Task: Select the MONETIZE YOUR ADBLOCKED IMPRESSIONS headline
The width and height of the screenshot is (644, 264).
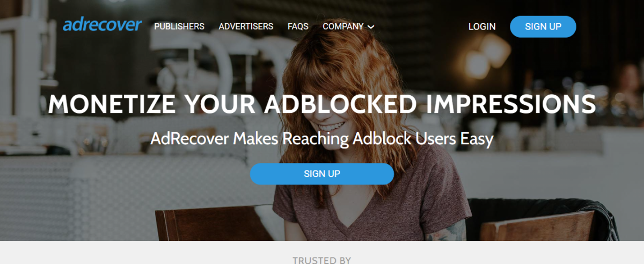Action: click(322, 104)
